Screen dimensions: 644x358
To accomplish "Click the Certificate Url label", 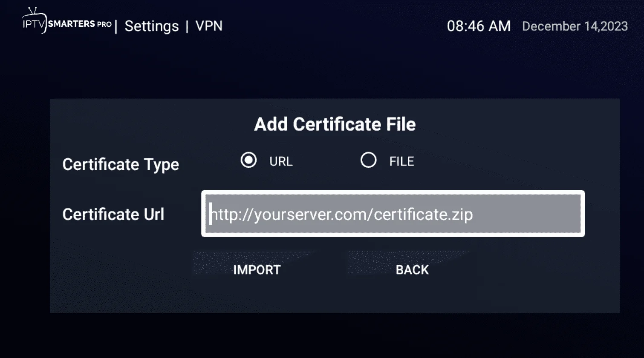I will click(113, 214).
